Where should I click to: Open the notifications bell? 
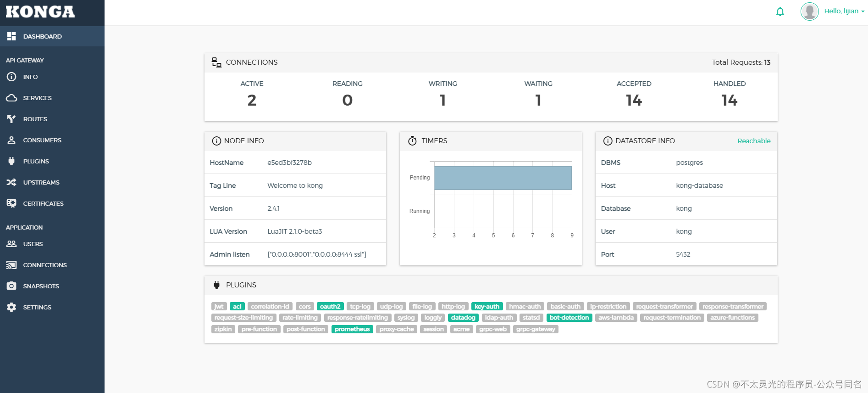[x=780, y=11]
